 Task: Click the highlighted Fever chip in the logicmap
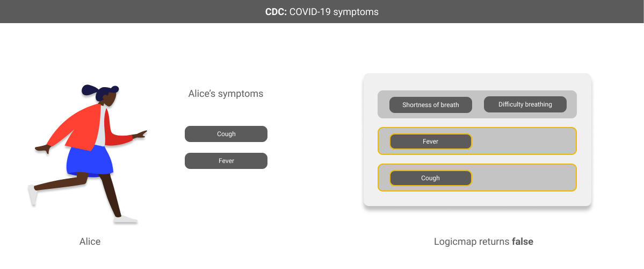point(430,141)
